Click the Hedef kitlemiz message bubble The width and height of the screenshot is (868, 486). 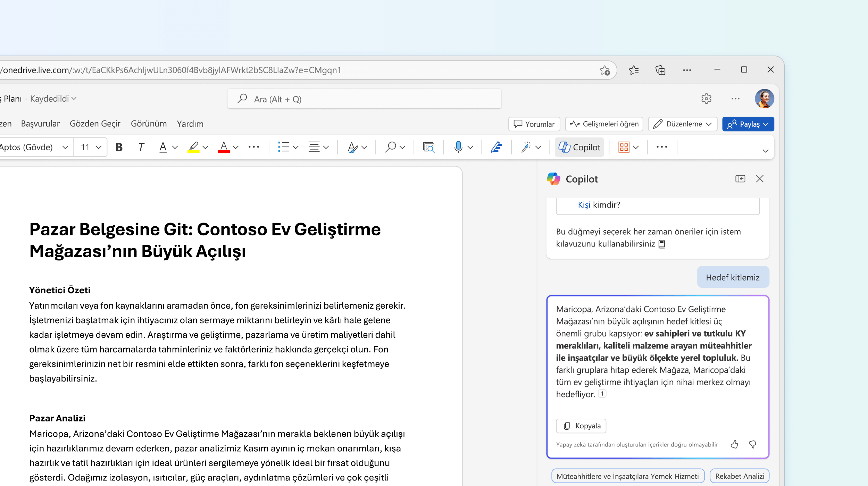733,277
